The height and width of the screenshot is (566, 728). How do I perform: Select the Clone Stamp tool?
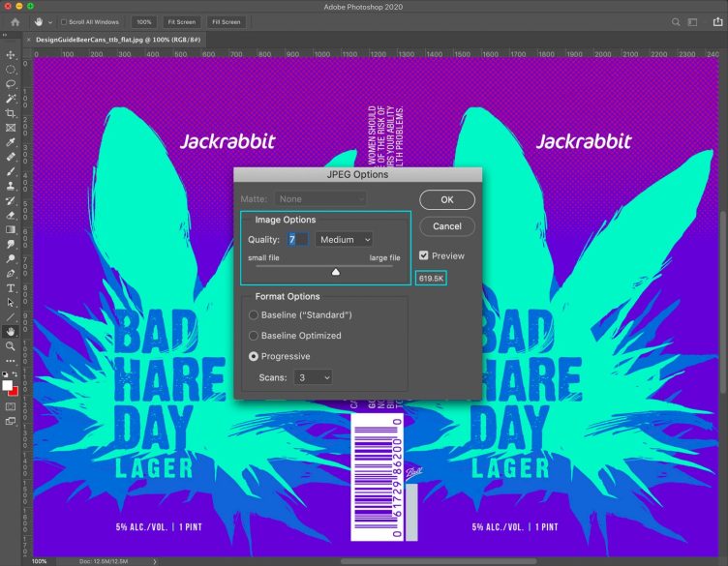[x=11, y=186]
